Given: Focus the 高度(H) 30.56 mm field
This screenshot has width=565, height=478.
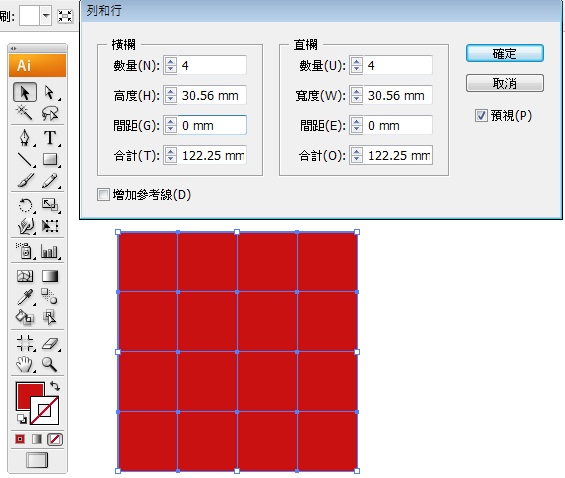Looking at the screenshot, I should [212, 95].
